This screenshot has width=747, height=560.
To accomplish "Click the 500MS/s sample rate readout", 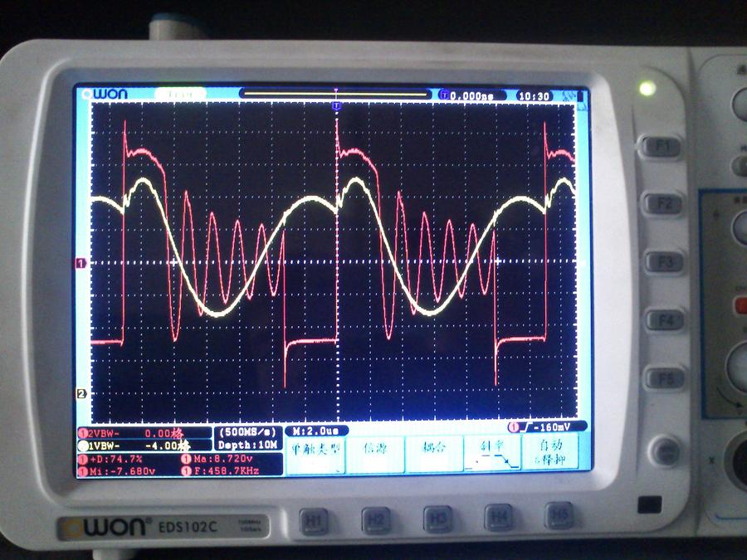I will (247, 432).
